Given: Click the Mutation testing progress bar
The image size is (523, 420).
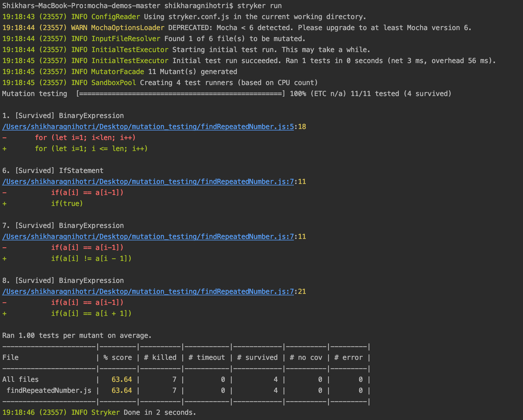Looking at the screenshot, I should click(181, 94).
